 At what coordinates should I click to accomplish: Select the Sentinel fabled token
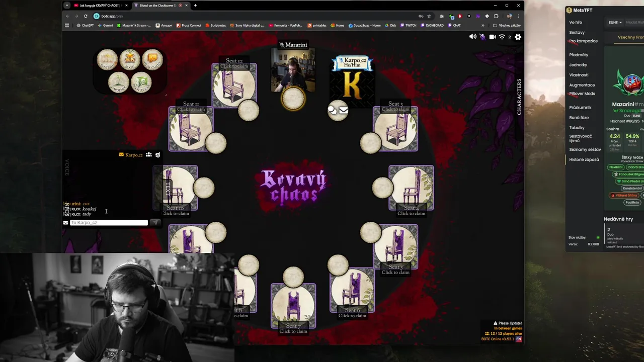(x=107, y=60)
